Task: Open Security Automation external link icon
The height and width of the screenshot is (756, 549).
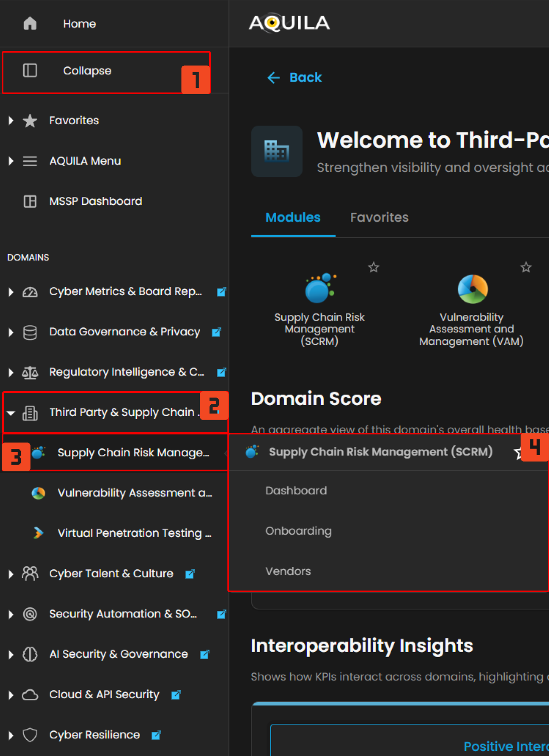Action: point(221,614)
